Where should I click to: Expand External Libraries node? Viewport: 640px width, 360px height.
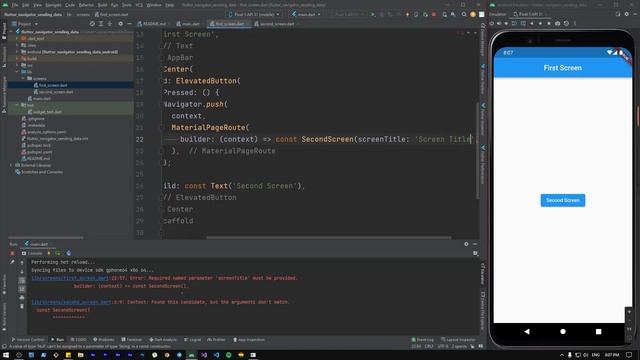pyautogui.click(x=11, y=165)
